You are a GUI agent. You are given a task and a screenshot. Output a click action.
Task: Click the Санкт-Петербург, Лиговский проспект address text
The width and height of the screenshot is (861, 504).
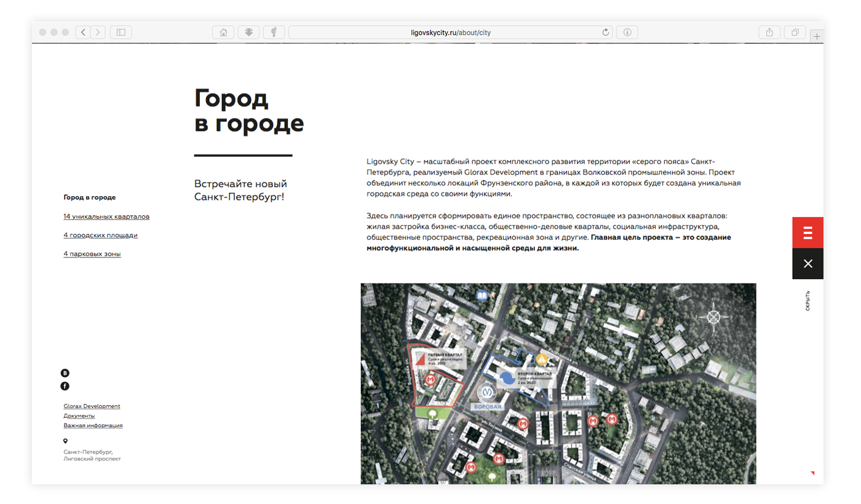92,455
